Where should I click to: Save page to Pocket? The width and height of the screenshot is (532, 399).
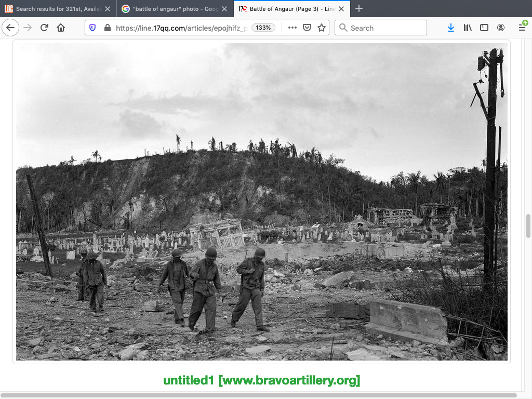tap(307, 28)
